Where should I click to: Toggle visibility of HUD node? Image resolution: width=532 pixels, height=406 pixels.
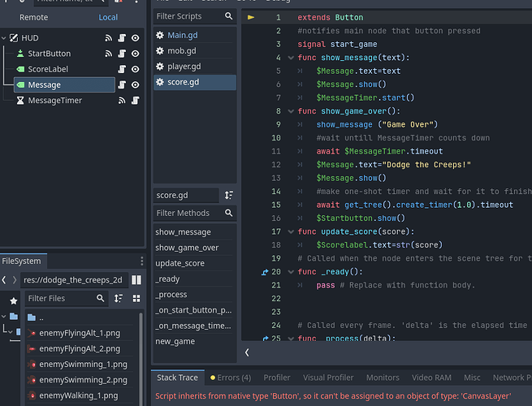(135, 38)
